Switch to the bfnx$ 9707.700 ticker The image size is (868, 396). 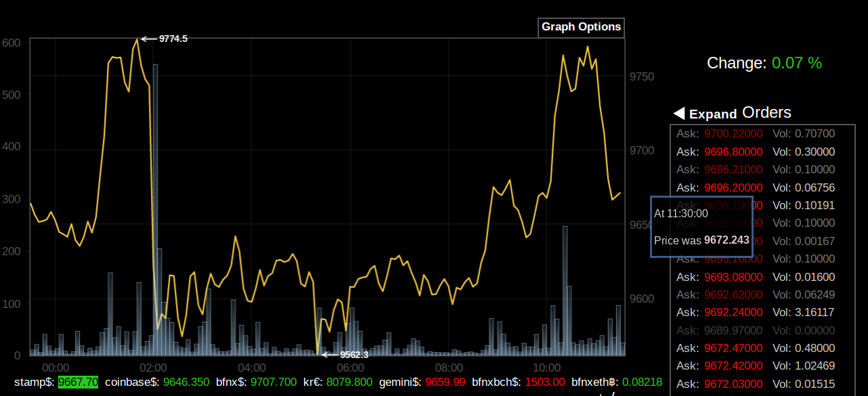pyautogui.click(x=274, y=382)
